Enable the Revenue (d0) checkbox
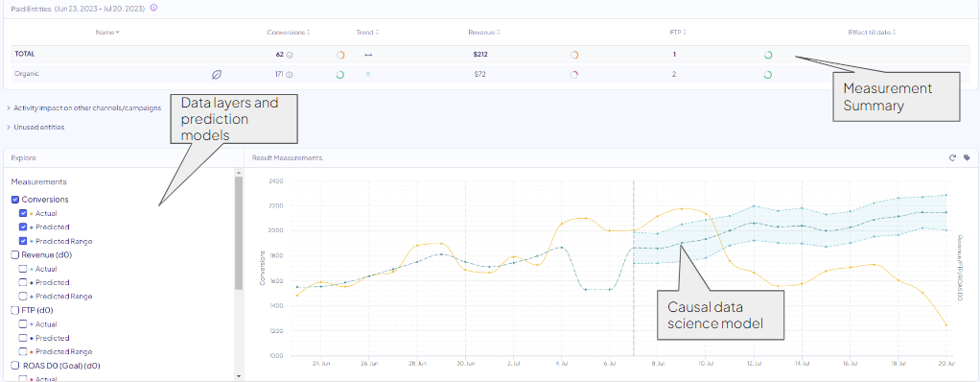 pos(15,255)
